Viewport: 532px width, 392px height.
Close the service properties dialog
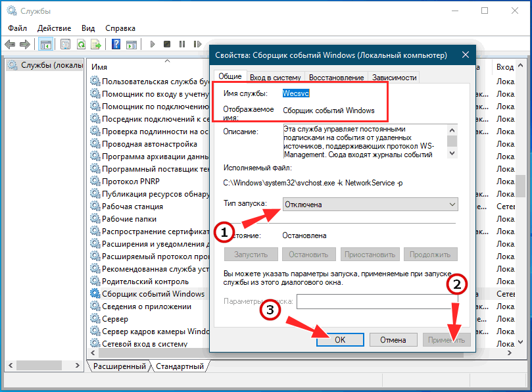(x=466, y=55)
